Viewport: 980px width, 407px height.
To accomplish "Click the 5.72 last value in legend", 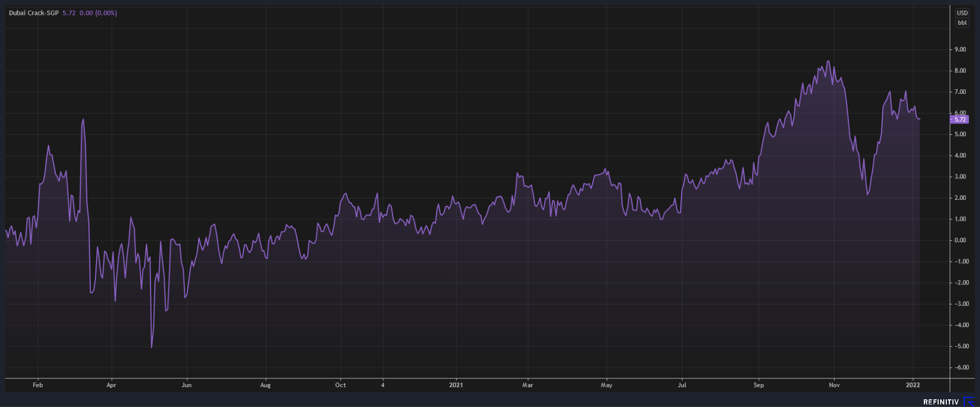I will [x=69, y=13].
